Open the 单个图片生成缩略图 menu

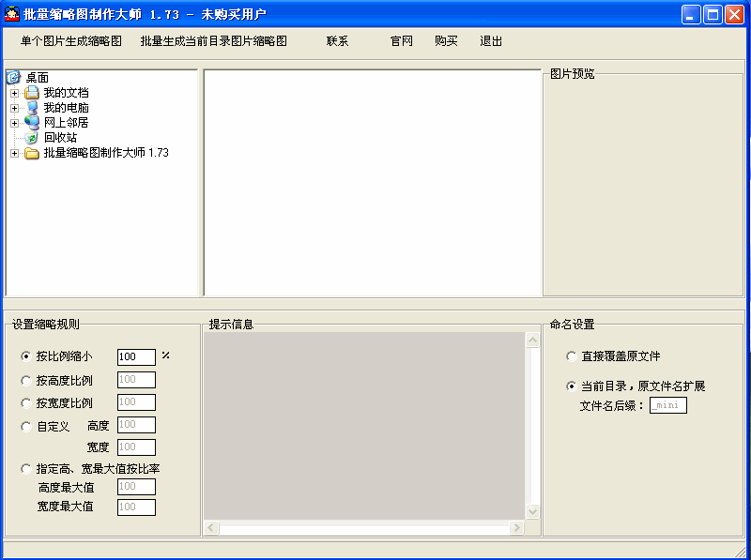(71, 41)
